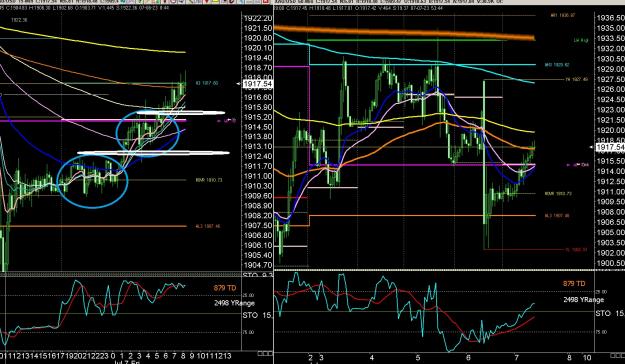This screenshot has width=625, height=364.
Task: Click the 1935.00 price axis label
Action: (610, 28)
